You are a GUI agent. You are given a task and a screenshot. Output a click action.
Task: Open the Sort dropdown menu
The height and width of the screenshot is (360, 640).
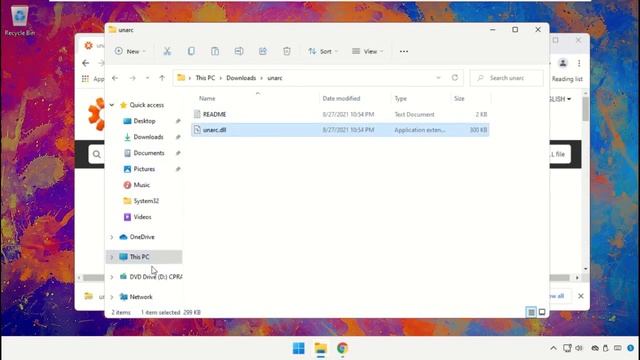coord(323,51)
